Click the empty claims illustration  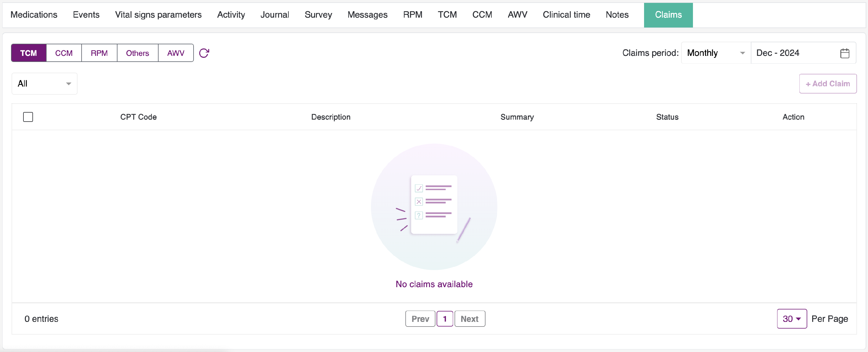tap(434, 207)
